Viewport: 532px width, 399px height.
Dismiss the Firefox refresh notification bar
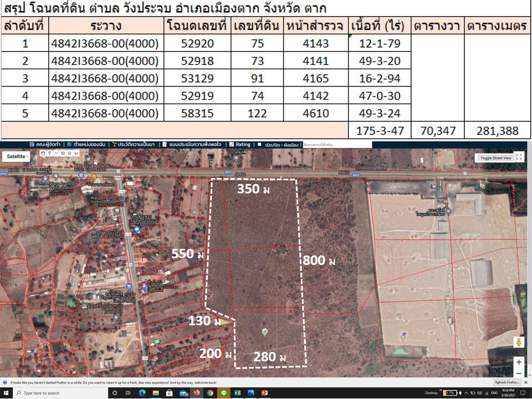(526, 382)
